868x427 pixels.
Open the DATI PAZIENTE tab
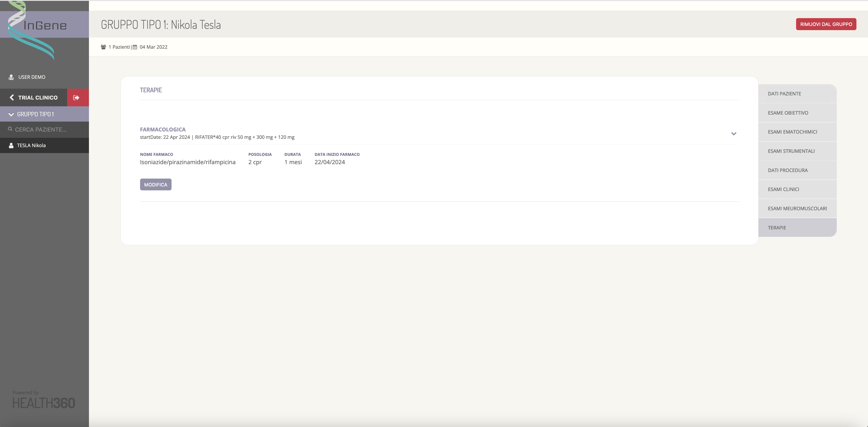tap(797, 94)
